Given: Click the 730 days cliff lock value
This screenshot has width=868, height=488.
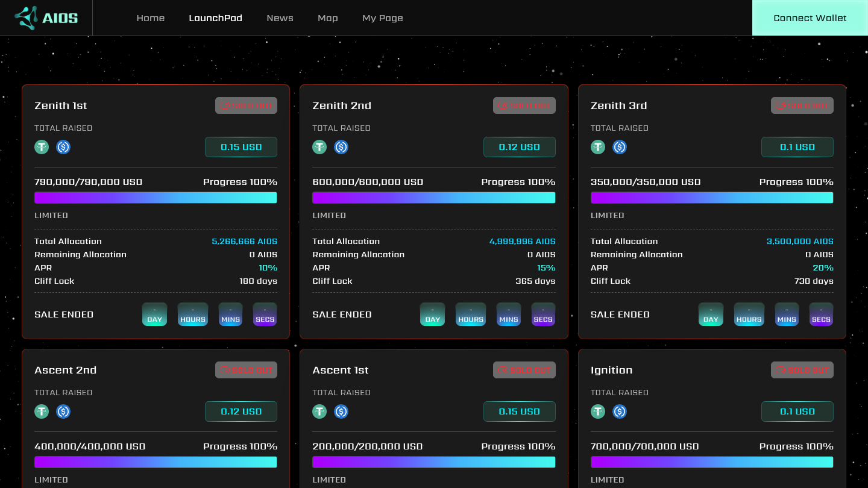Looking at the screenshot, I should point(814,281).
